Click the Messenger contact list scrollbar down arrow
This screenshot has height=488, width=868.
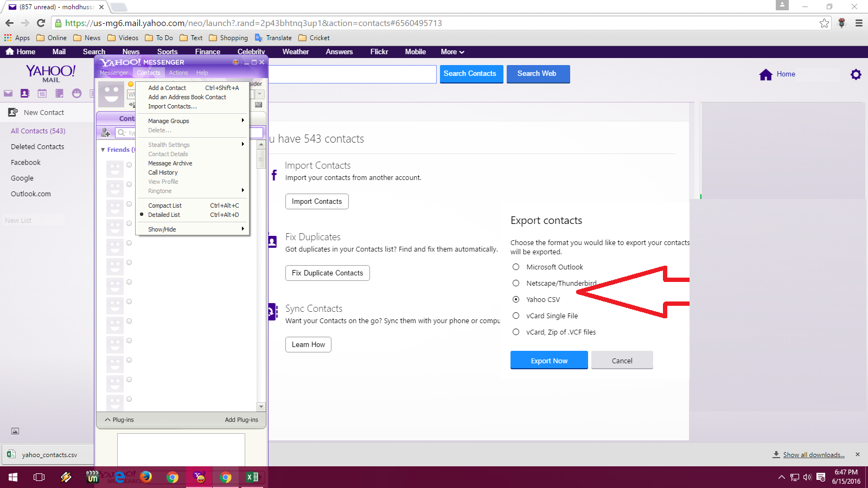point(261,407)
